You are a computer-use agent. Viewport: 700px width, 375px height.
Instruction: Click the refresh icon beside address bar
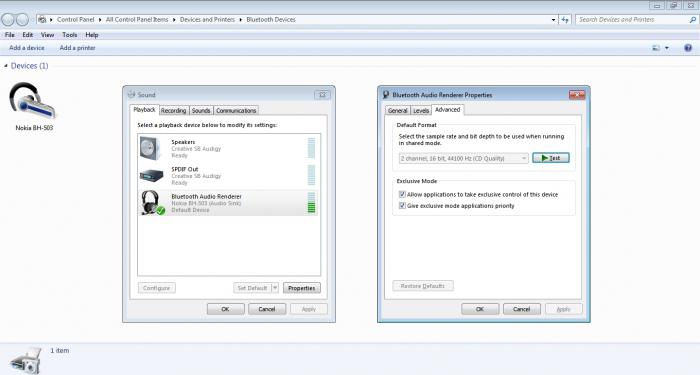565,20
